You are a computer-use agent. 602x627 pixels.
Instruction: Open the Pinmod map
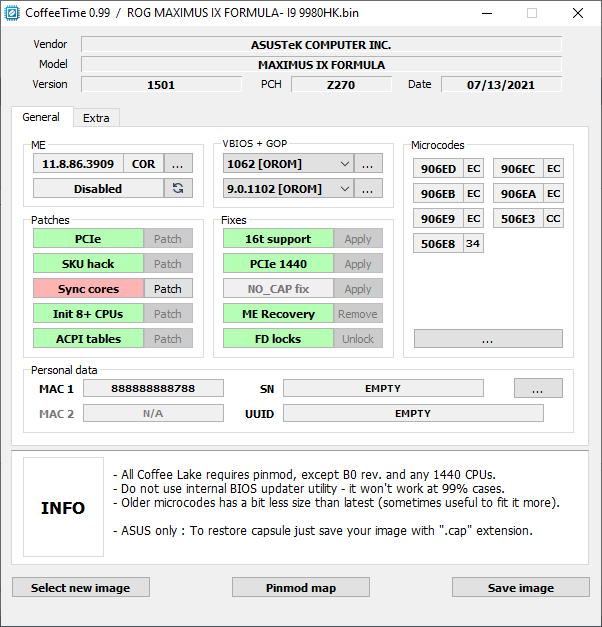pyautogui.click(x=301, y=587)
